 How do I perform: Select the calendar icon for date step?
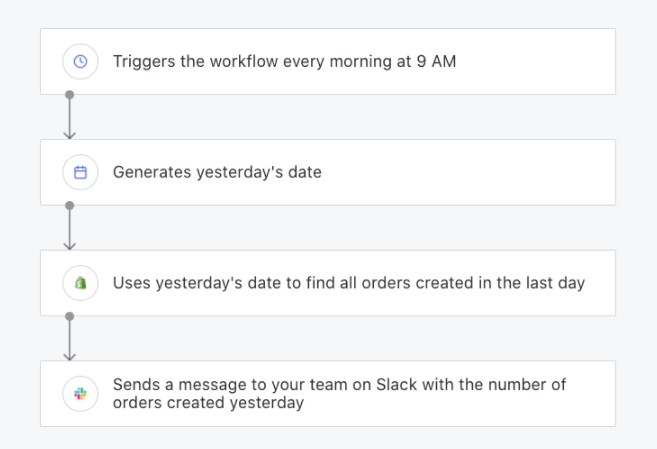[80, 172]
